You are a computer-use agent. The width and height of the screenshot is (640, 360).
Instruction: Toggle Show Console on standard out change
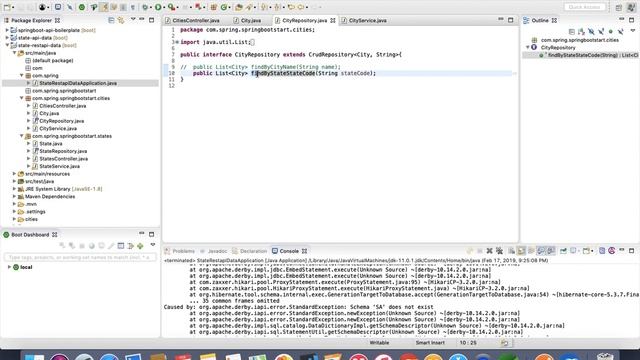pos(541,251)
